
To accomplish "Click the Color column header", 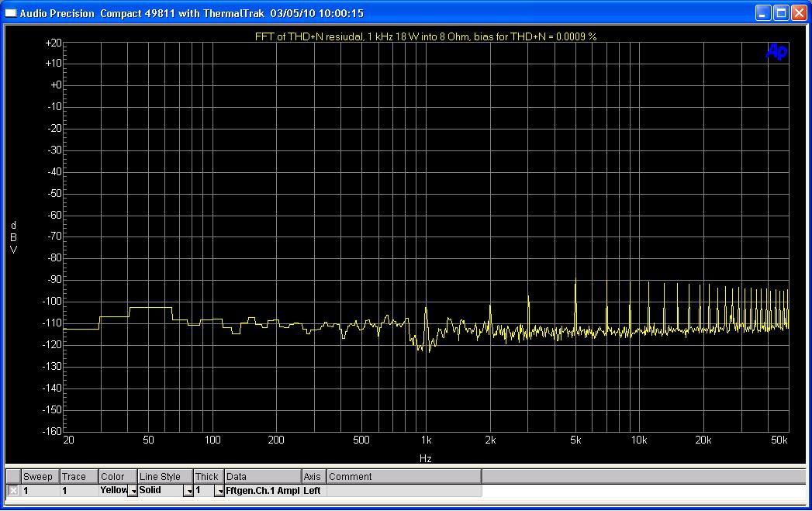I will click(118, 476).
